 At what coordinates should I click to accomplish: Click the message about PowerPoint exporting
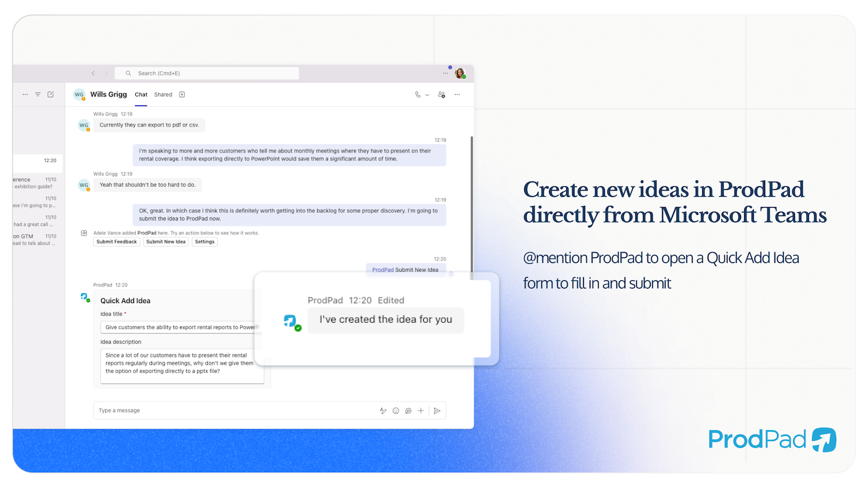(289, 155)
